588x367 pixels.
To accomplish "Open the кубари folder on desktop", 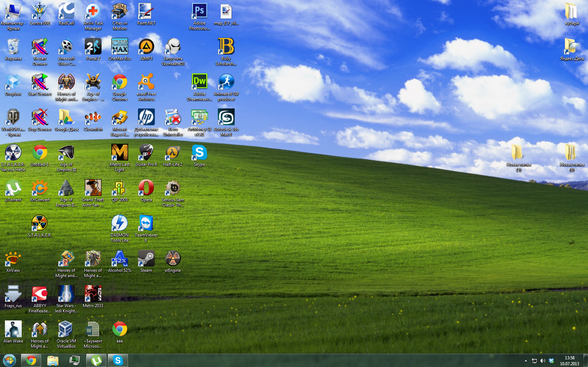I will pyautogui.click(x=572, y=14).
